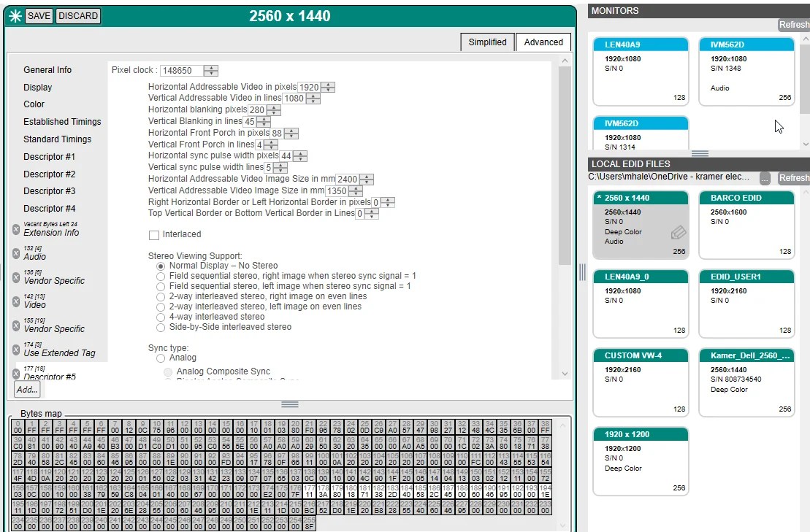
Task: Remove the Vendor Specific block at offset 155
Action: coord(16,325)
